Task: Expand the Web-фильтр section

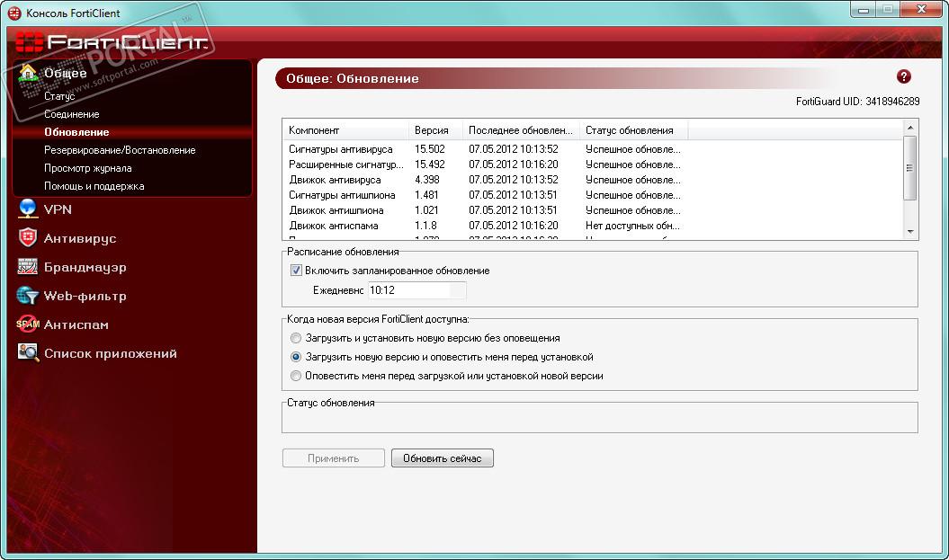Action: point(85,296)
